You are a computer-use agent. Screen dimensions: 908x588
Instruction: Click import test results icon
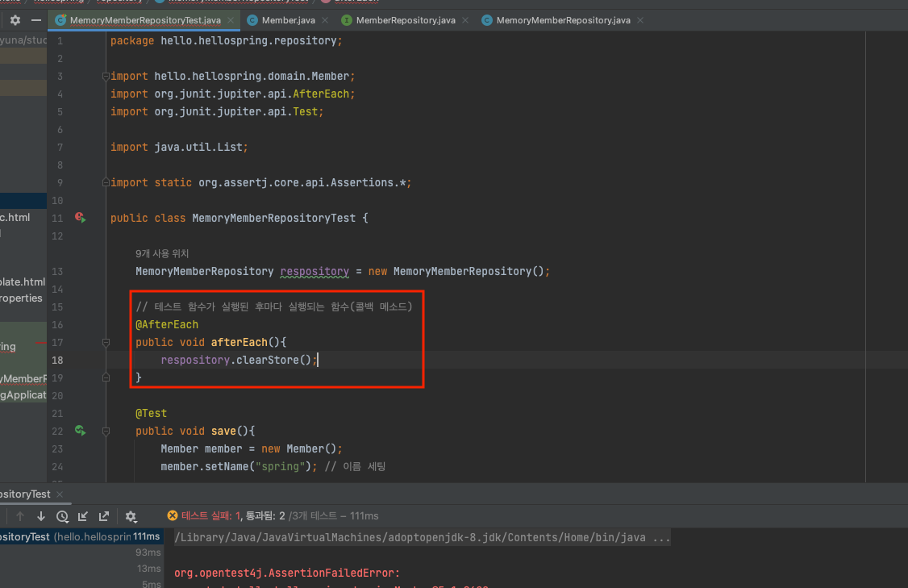(83, 516)
